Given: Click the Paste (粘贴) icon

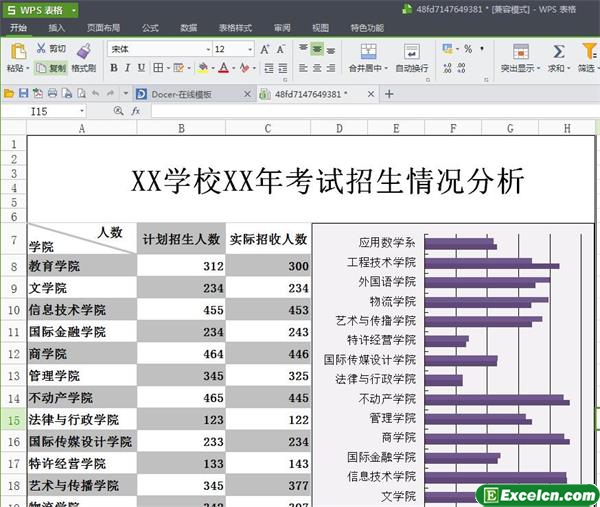Looking at the screenshot, I should [x=17, y=50].
